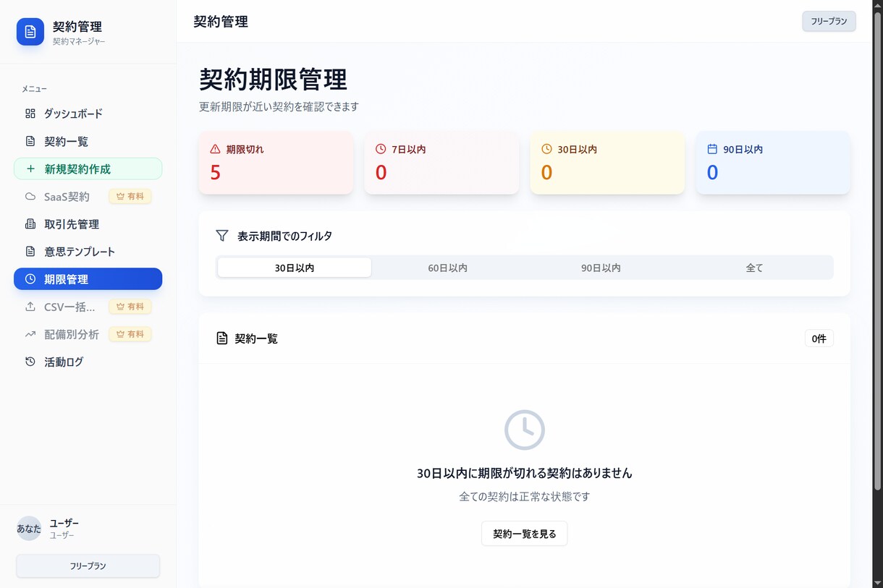The width and height of the screenshot is (883, 588).
Task: Select the 30日以内 filter tab
Action: coord(295,268)
